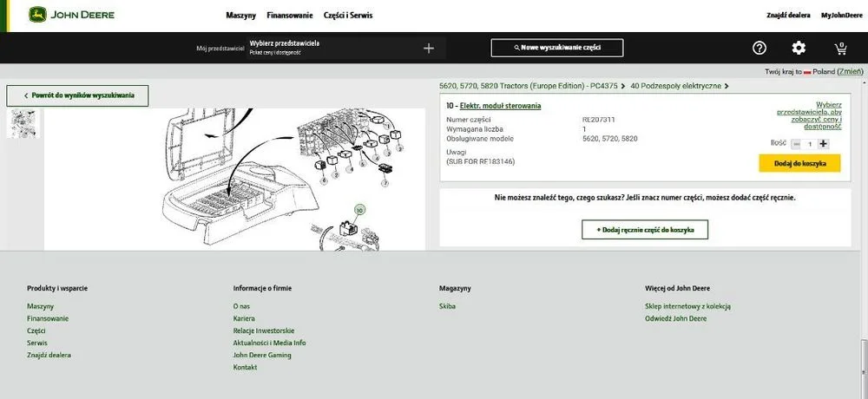Open Odwiedź John Deere link
The width and height of the screenshot is (868, 399).
point(676,318)
